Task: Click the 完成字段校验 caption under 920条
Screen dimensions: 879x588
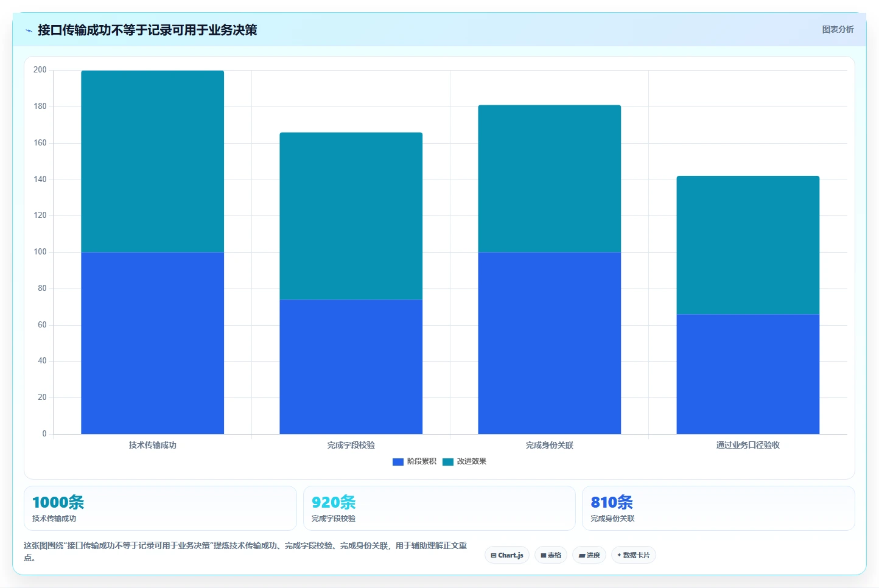Action: coord(334,519)
